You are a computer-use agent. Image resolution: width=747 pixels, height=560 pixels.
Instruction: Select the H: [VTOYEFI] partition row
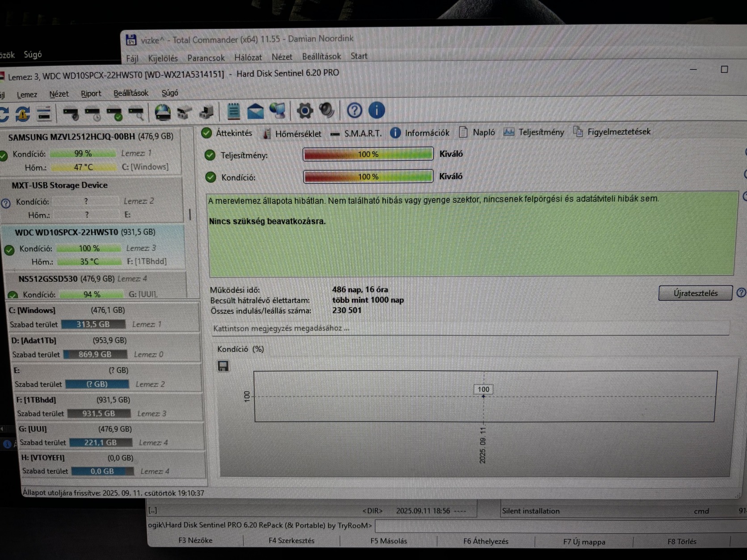(x=113, y=464)
